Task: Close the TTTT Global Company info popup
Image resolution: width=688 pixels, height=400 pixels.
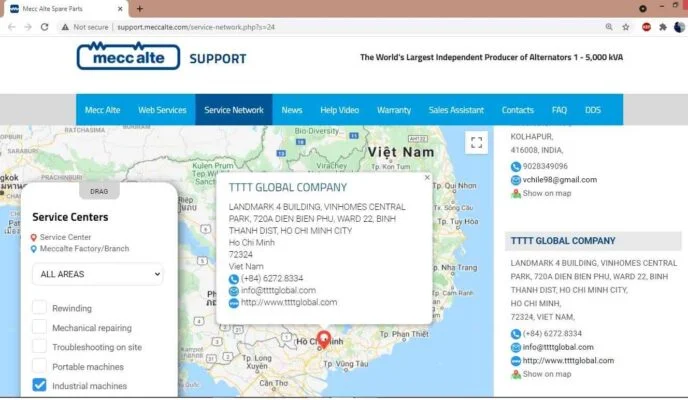Action: 427,177
